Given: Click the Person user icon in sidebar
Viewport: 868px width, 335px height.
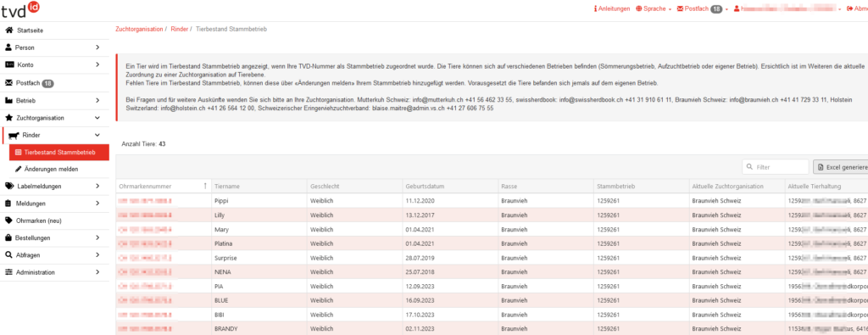Looking at the screenshot, I should pyautogui.click(x=8, y=47).
